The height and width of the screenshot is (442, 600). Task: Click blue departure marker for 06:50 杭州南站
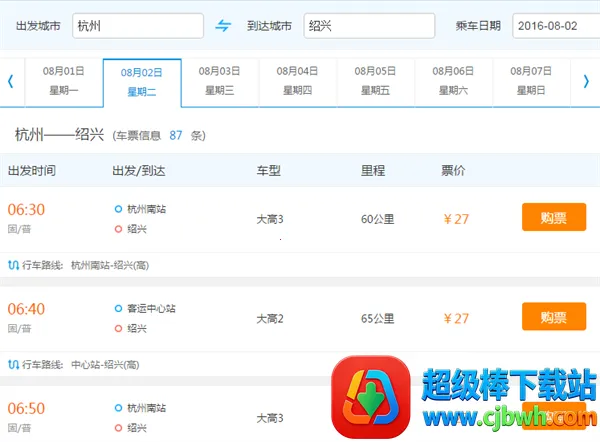tap(118, 408)
